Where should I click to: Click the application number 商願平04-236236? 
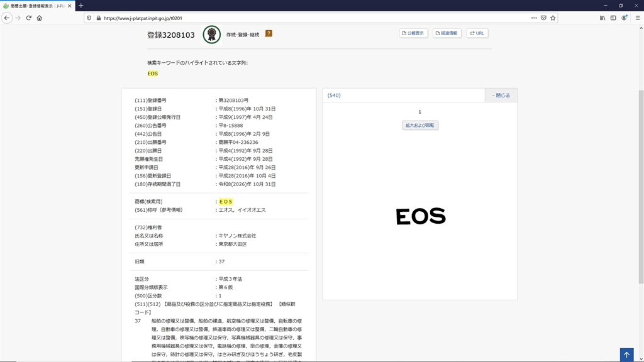pyautogui.click(x=238, y=142)
